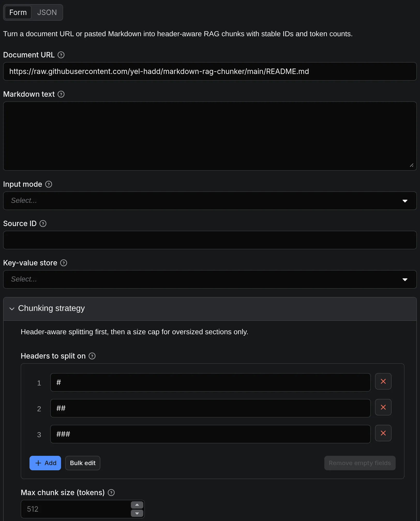Click the caret arrow of Key-value store select

(405, 280)
